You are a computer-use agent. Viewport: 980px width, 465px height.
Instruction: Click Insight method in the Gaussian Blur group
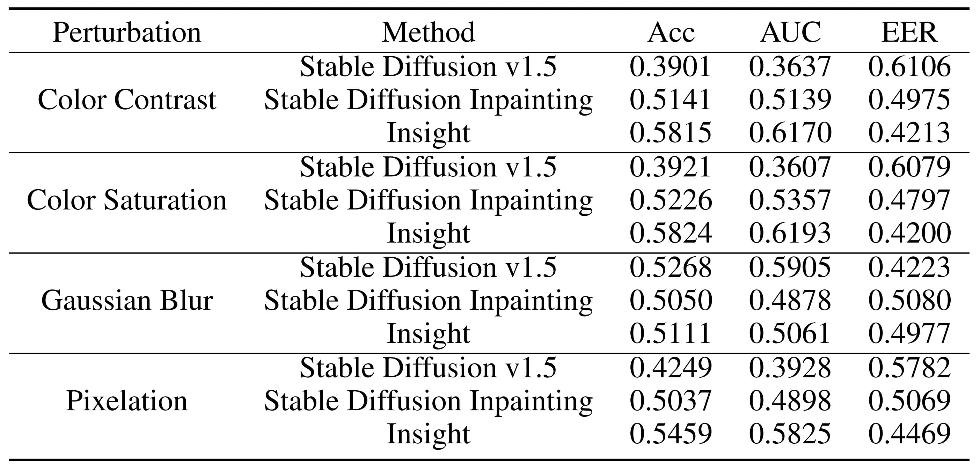428,334
